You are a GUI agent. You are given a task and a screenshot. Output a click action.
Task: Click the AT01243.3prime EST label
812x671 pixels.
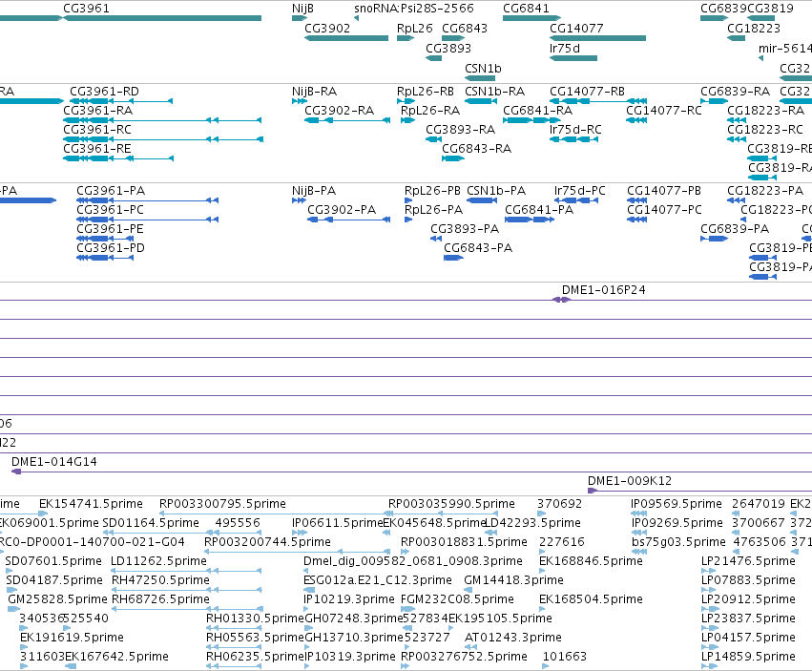(513, 638)
